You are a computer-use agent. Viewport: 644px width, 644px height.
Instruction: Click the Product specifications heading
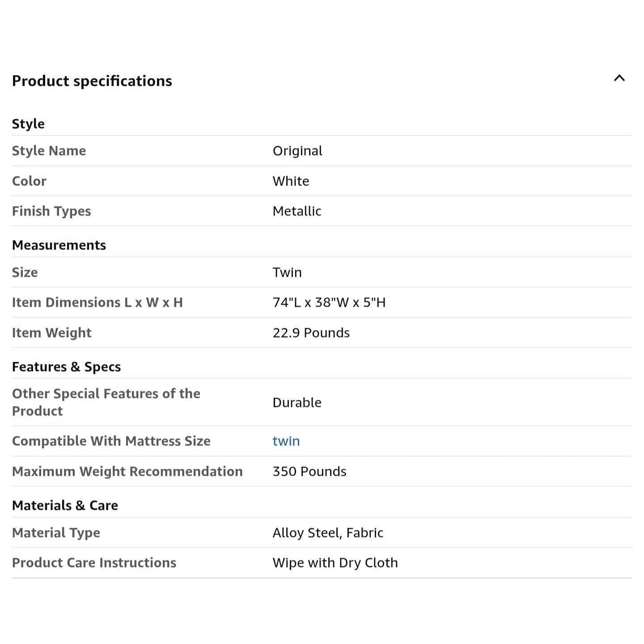click(x=92, y=81)
